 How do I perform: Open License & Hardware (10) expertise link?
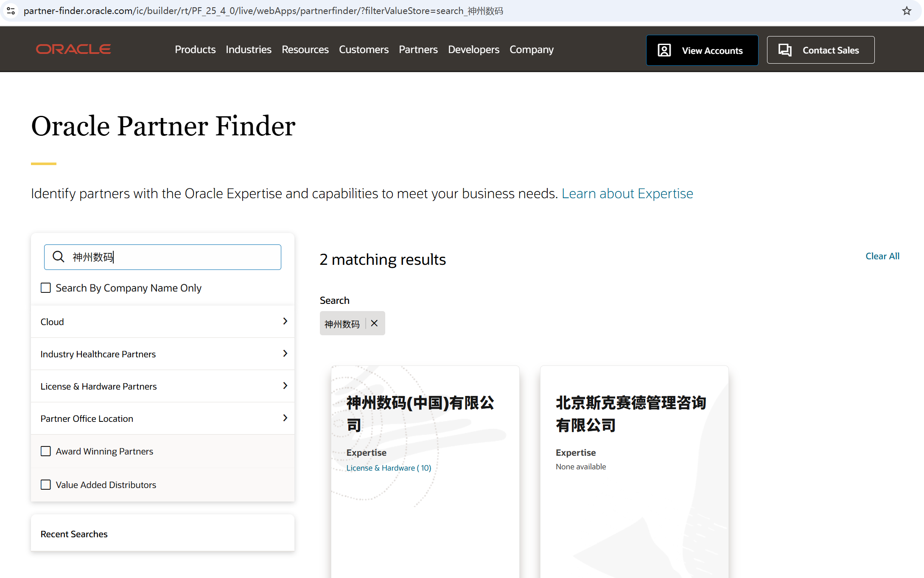click(388, 468)
